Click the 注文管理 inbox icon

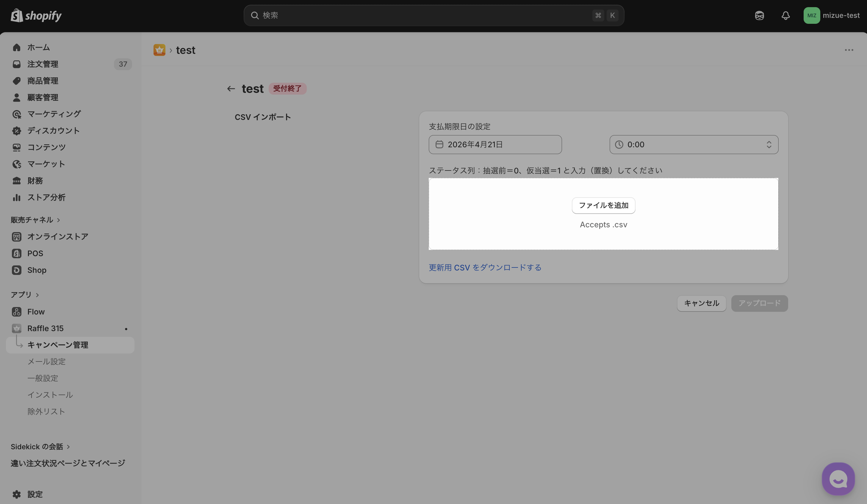pyautogui.click(x=17, y=64)
